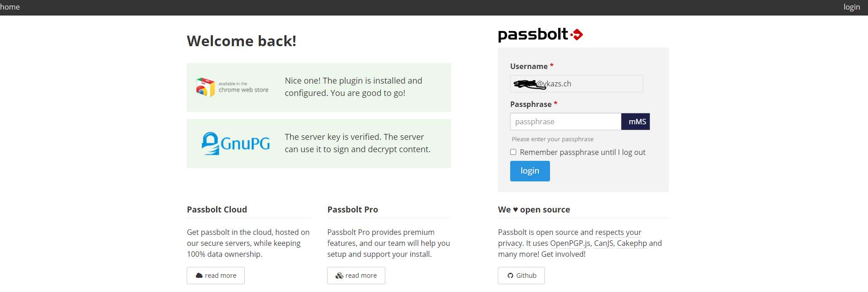Click the blue login button
The width and height of the screenshot is (868, 292).
pyautogui.click(x=530, y=171)
